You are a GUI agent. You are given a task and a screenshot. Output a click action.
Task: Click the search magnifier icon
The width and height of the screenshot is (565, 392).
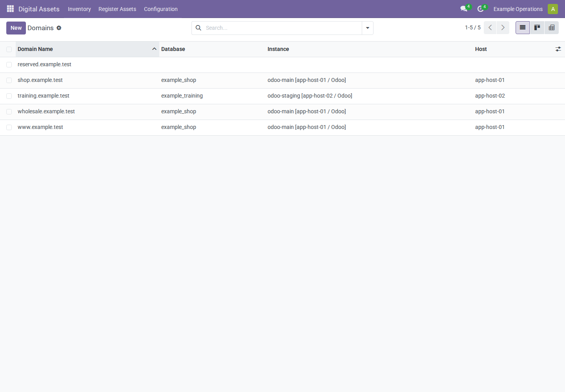[x=199, y=28]
